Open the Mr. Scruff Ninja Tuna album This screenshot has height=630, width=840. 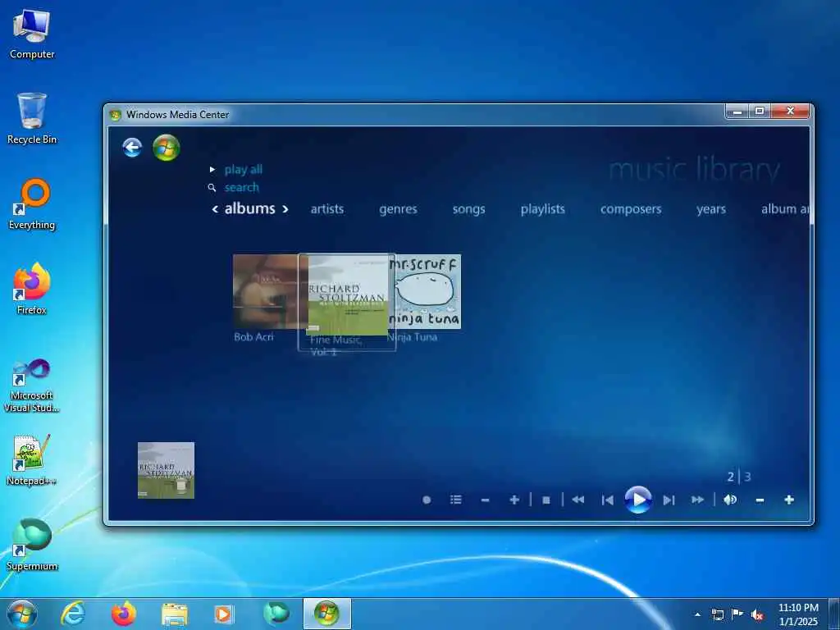coord(424,291)
